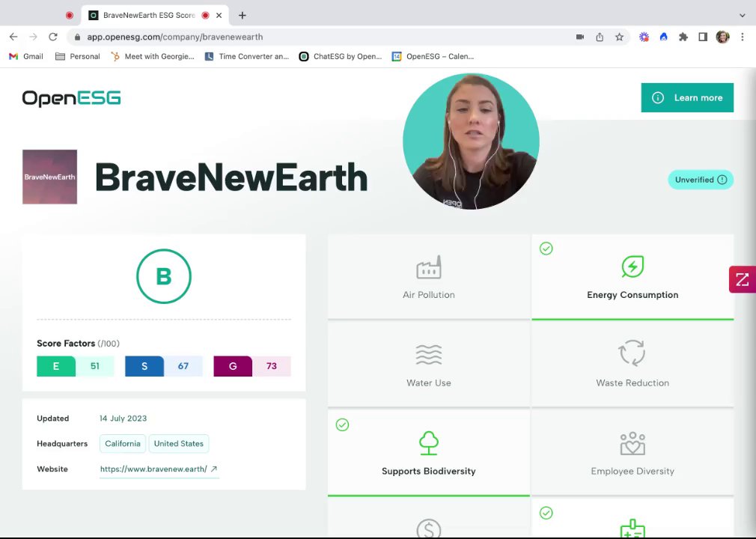
Task: Open the Air Pollution factory icon tile
Action: coord(429,267)
